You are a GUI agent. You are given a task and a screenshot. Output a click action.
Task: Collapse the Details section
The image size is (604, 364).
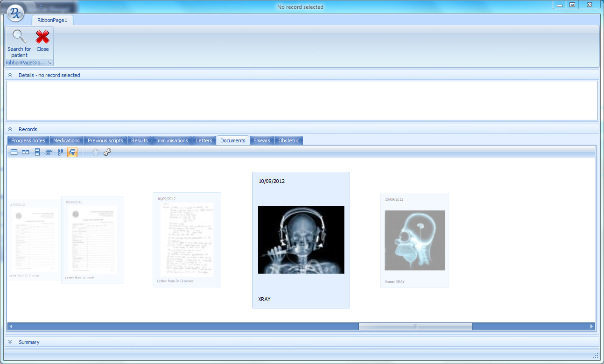point(10,74)
